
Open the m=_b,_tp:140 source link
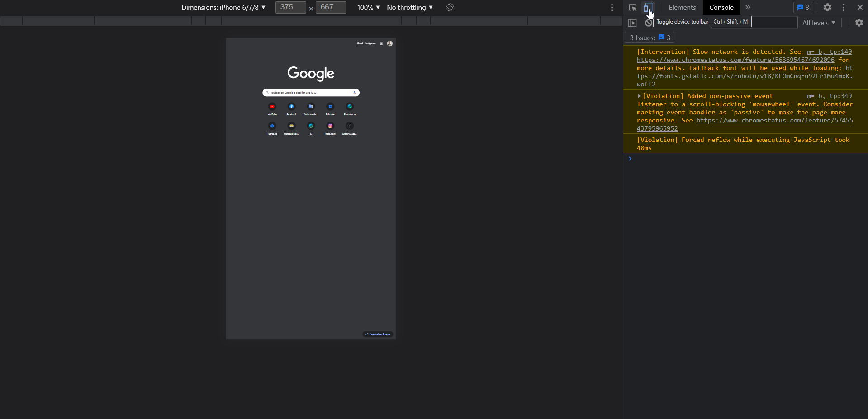tap(829, 52)
